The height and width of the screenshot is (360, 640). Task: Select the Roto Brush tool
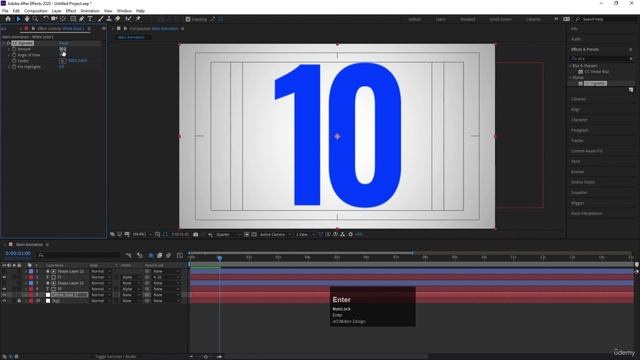pyautogui.click(x=129, y=19)
